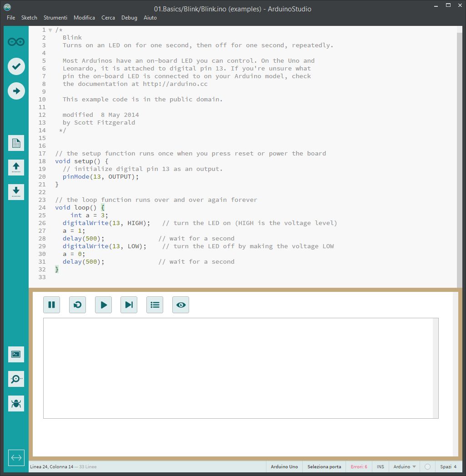Click the circular status indicator in status bar
466x476 pixels.
pos(427,466)
